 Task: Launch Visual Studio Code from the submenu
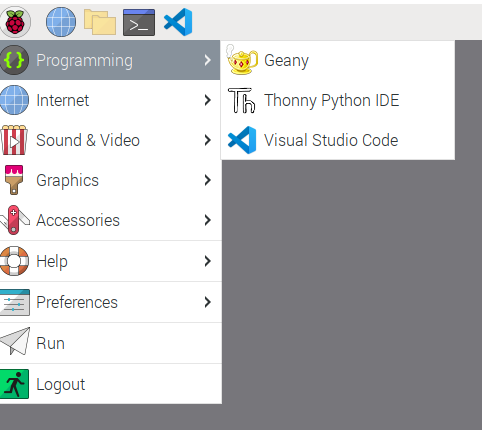pos(338,140)
